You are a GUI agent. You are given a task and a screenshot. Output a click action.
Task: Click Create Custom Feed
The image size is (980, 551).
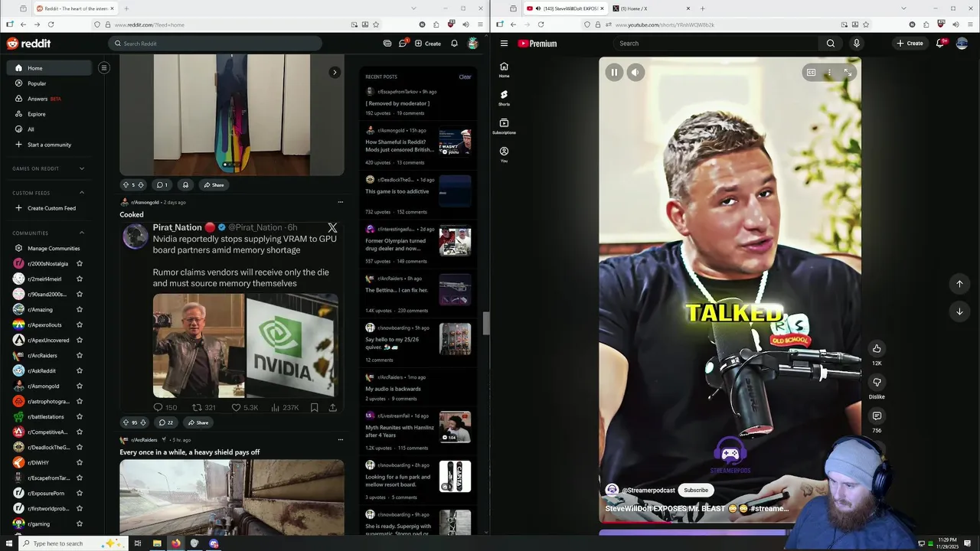tap(49, 208)
